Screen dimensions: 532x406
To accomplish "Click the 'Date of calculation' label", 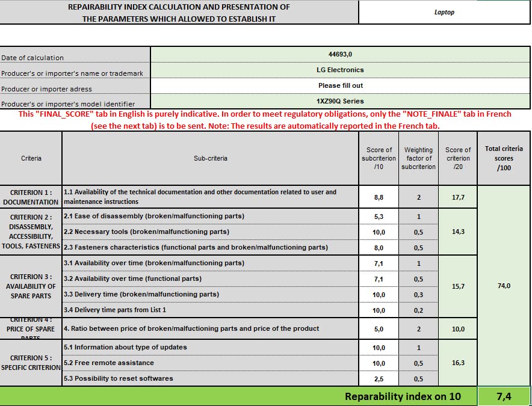I will coord(32,58).
